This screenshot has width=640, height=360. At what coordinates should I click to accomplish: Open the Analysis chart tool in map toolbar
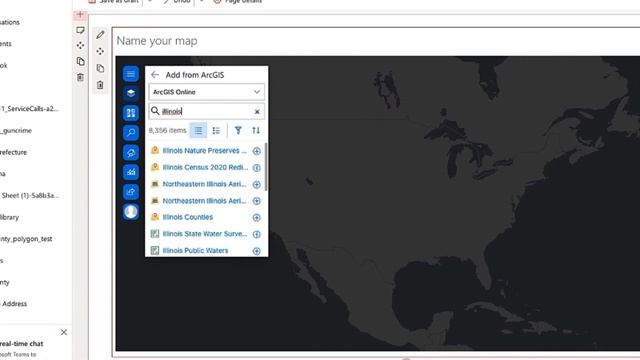(131, 172)
